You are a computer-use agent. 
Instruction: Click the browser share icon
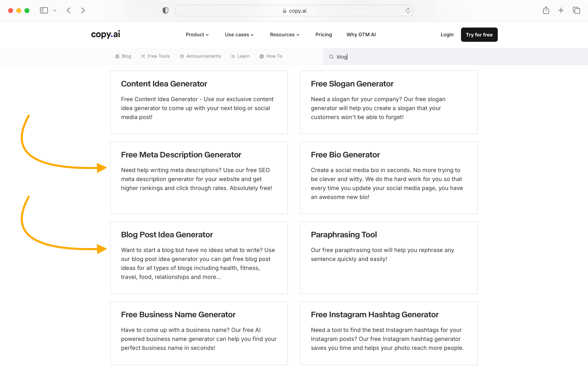pos(546,10)
